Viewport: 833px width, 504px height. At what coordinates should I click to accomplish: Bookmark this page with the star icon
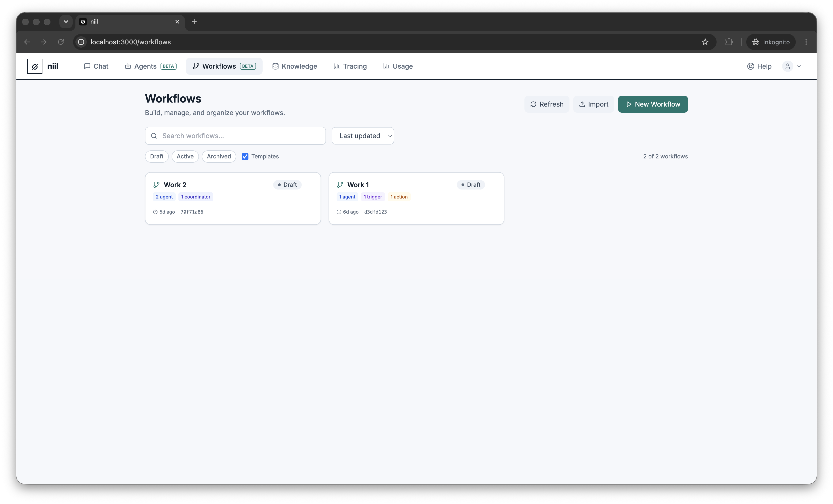705,42
